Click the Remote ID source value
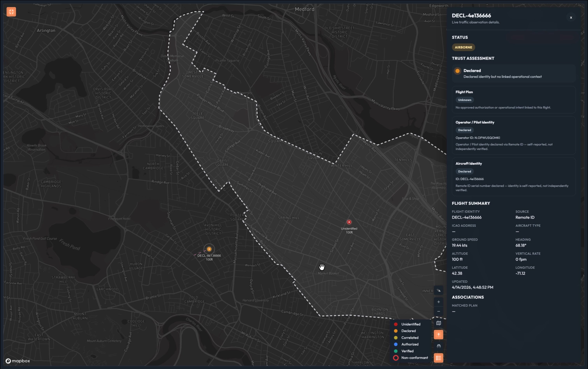588x369 pixels. point(525,217)
